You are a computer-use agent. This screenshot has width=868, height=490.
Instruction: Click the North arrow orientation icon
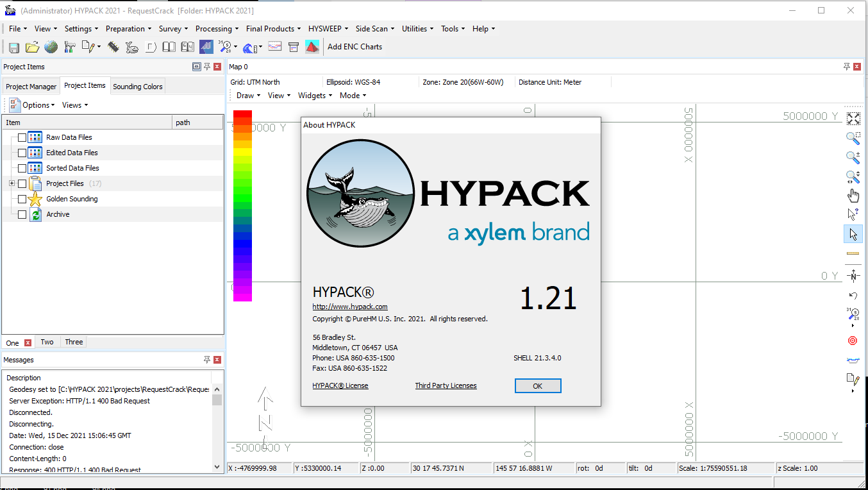coord(853,276)
